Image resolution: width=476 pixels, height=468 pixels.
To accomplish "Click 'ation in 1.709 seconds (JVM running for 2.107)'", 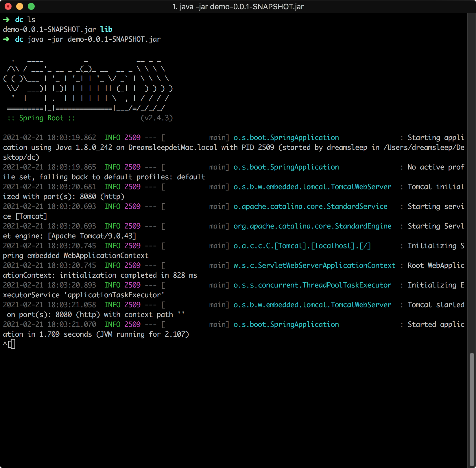I will [x=96, y=334].
